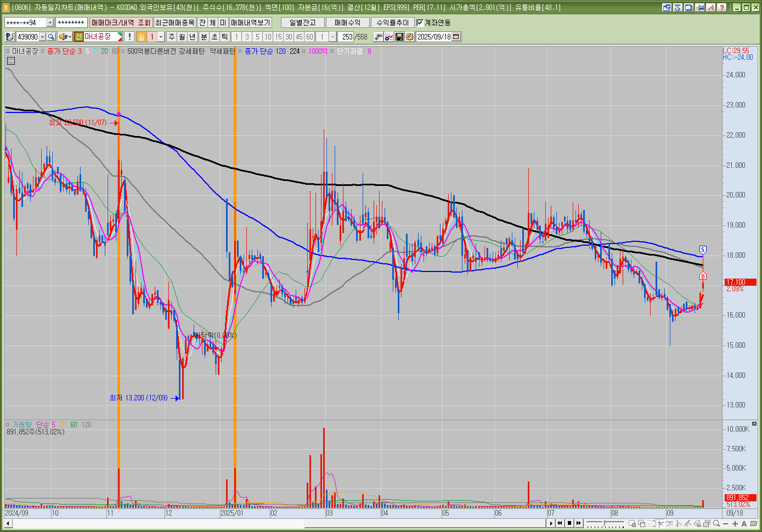Click the 초 seconds chart button

(215, 37)
